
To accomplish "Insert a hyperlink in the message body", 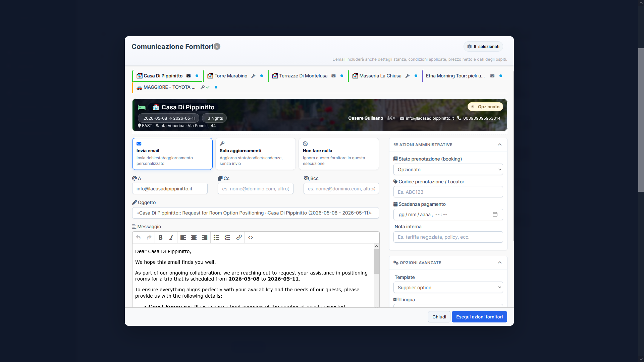I will pos(239,237).
